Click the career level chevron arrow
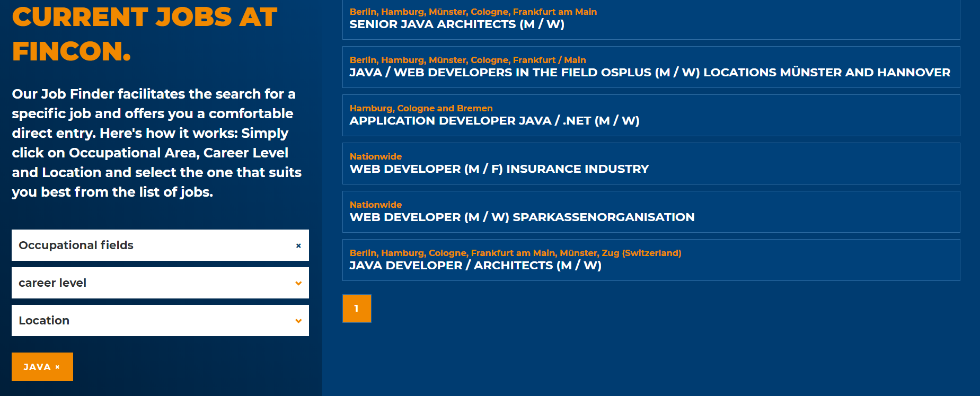The image size is (980, 396). (298, 283)
